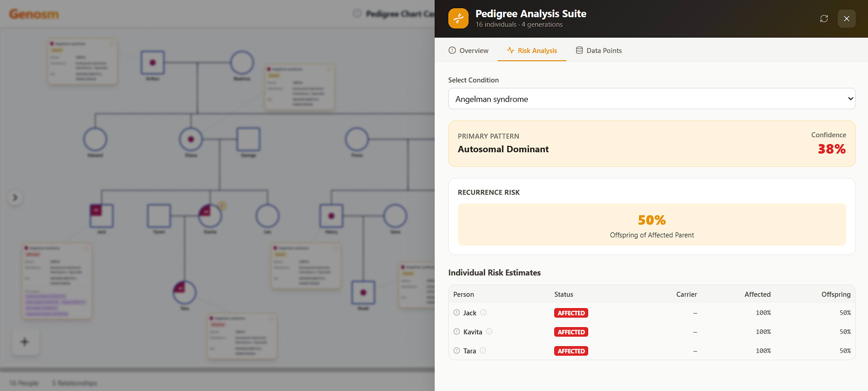Click the Autosomal Dominant pattern label

503,149
